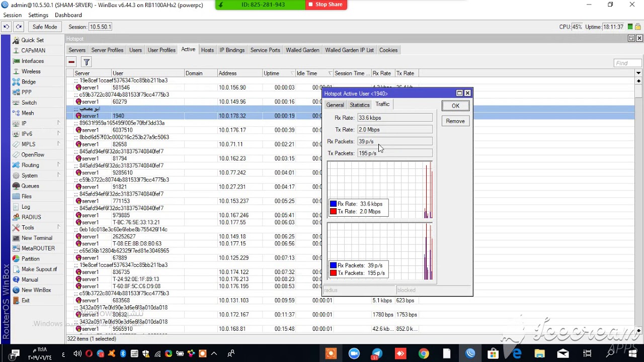Click the Session address field

point(101,27)
